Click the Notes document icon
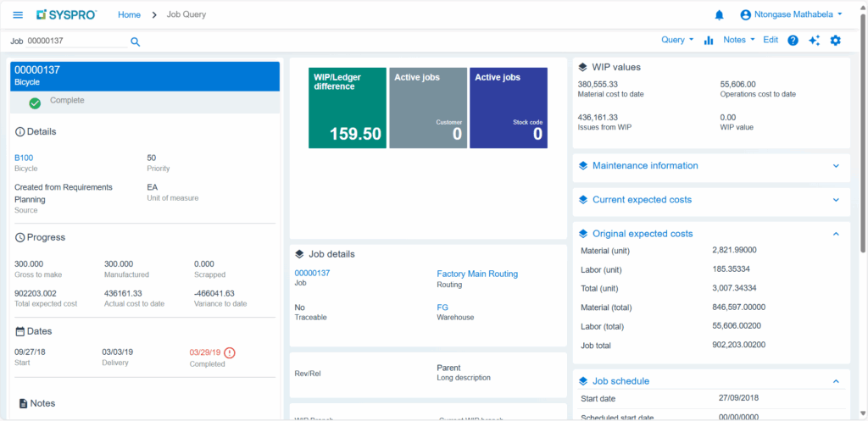 (x=23, y=403)
